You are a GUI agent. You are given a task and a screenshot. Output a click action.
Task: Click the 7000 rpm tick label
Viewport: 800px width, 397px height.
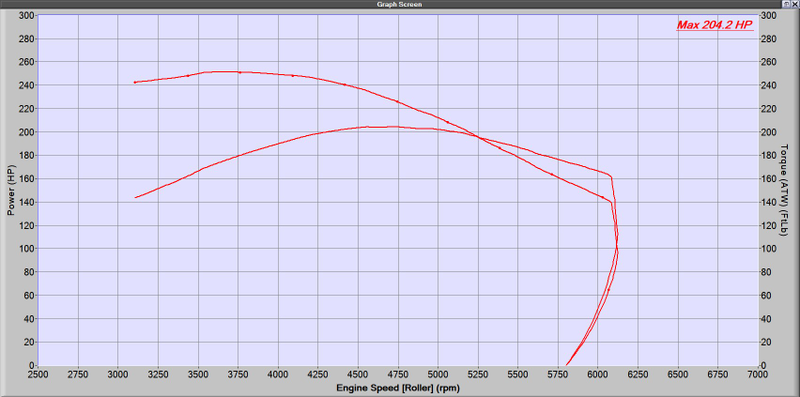(758, 375)
